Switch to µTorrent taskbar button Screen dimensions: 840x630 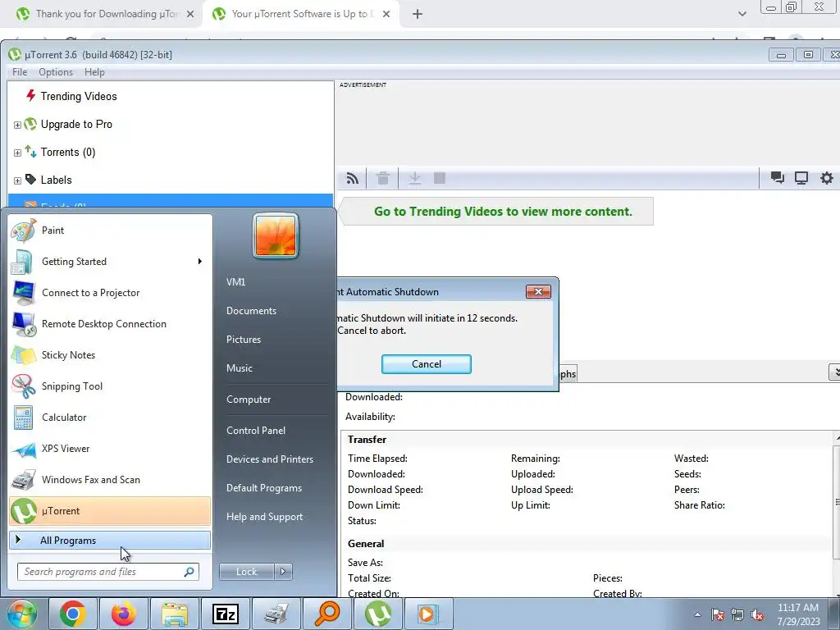pyautogui.click(x=377, y=614)
